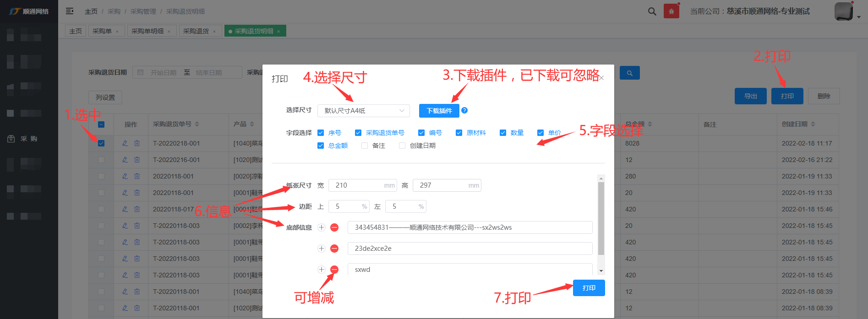Uncheck the 序号 field checkbox
The image size is (868, 319).
[x=321, y=133]
